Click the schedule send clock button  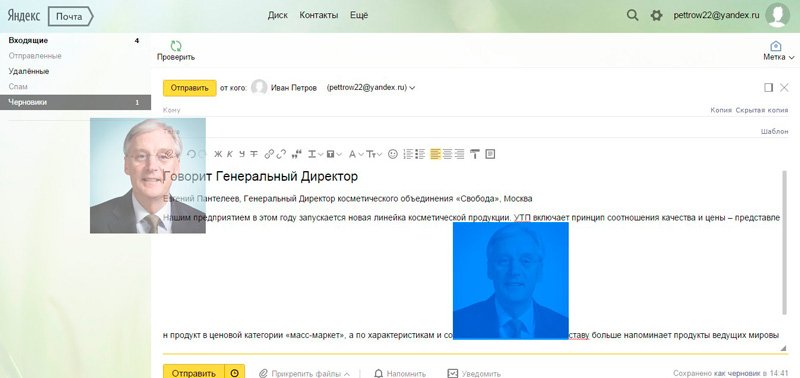(235, 373)
